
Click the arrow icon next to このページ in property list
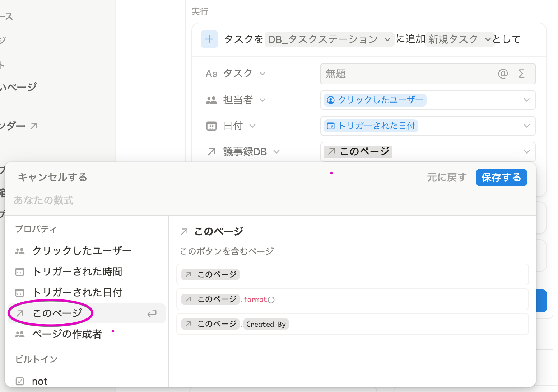coord(19,313)
